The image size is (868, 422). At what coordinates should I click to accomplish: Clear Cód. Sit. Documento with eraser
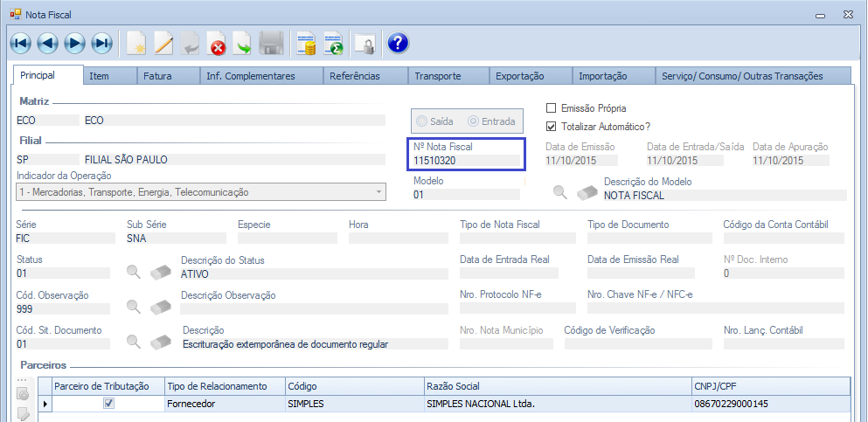(161, 342)
